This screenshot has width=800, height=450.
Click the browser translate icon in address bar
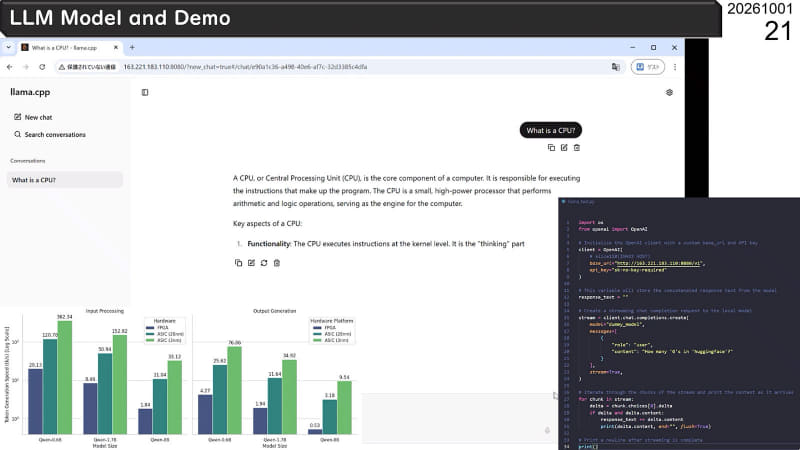click(616, 67)
